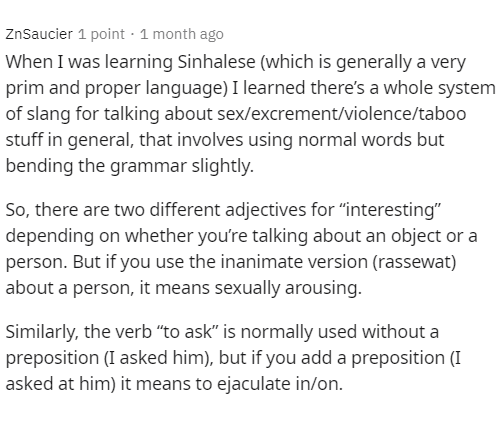Click the words "sexually arousing"
Image resolution: width=497 pixels, height=422 pixels.
click(x=286, y=288)
